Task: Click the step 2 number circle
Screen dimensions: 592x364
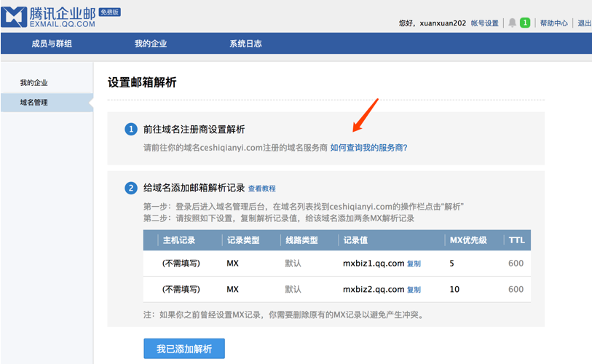Action: [131, 188]
